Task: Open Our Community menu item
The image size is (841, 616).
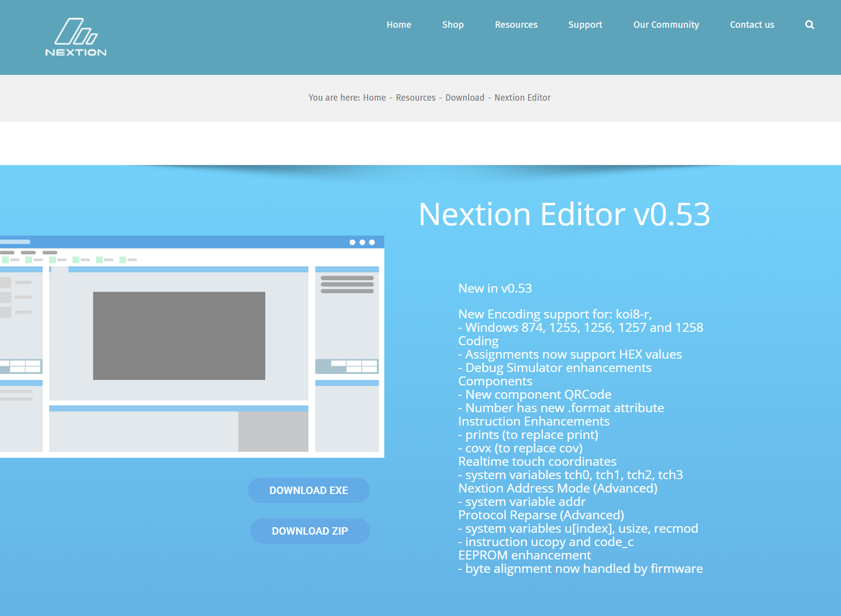Action: 666,25
